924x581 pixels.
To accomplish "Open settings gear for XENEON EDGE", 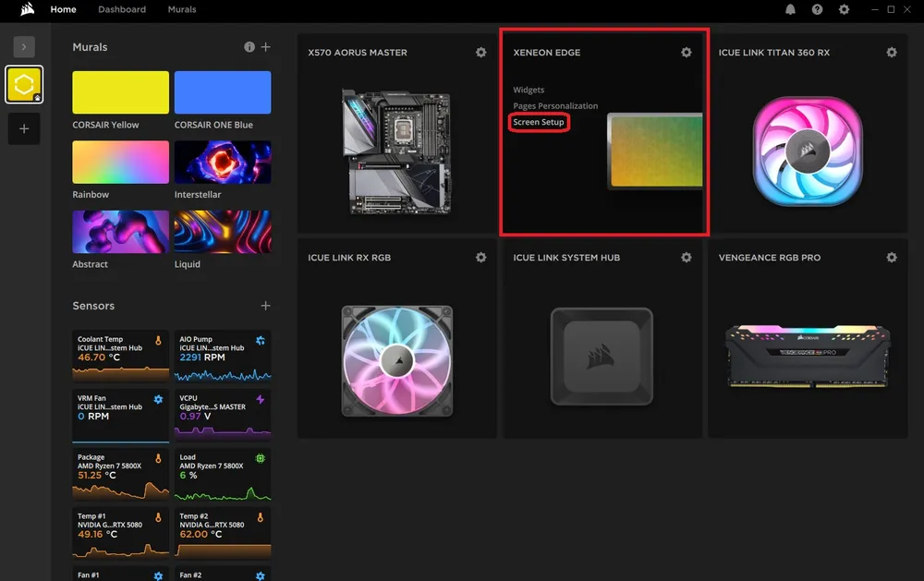I will [x=686, y=53].
